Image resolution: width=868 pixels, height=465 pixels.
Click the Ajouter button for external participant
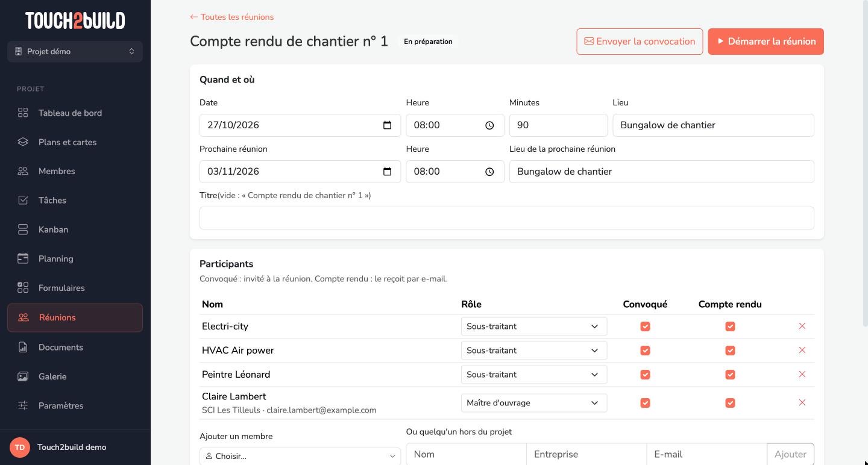click(790, 454)
